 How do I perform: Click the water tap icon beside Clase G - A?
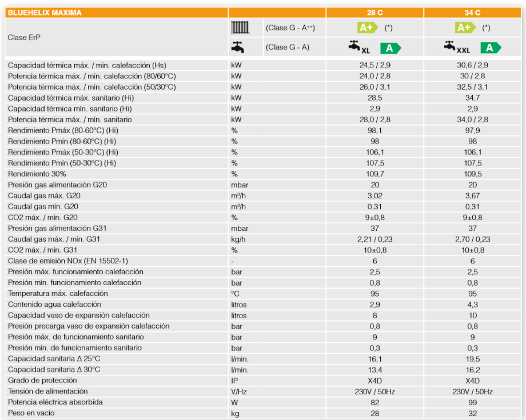coord(238,47)
